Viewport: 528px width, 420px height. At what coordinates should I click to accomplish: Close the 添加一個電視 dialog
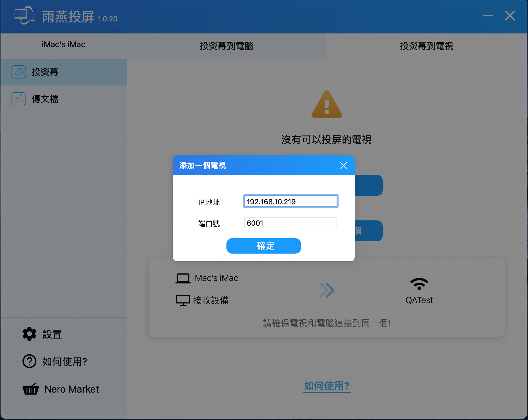click(344, 166)
